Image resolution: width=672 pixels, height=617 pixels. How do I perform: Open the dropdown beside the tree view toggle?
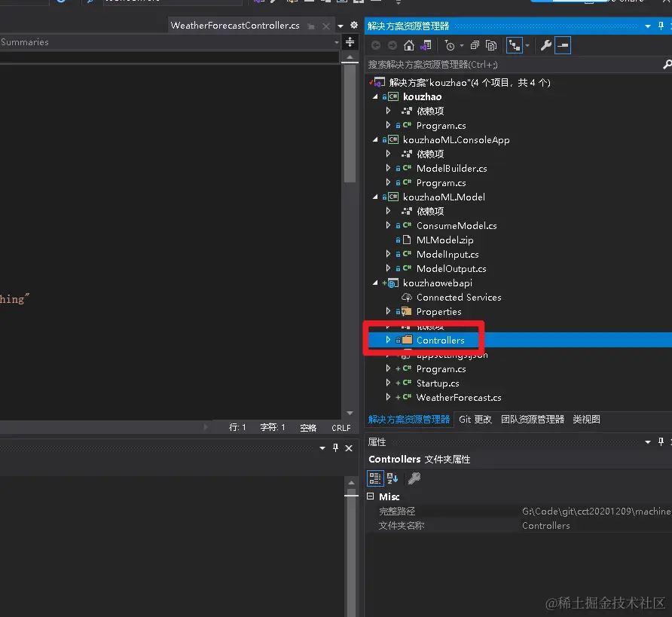[x=527, y=45]
